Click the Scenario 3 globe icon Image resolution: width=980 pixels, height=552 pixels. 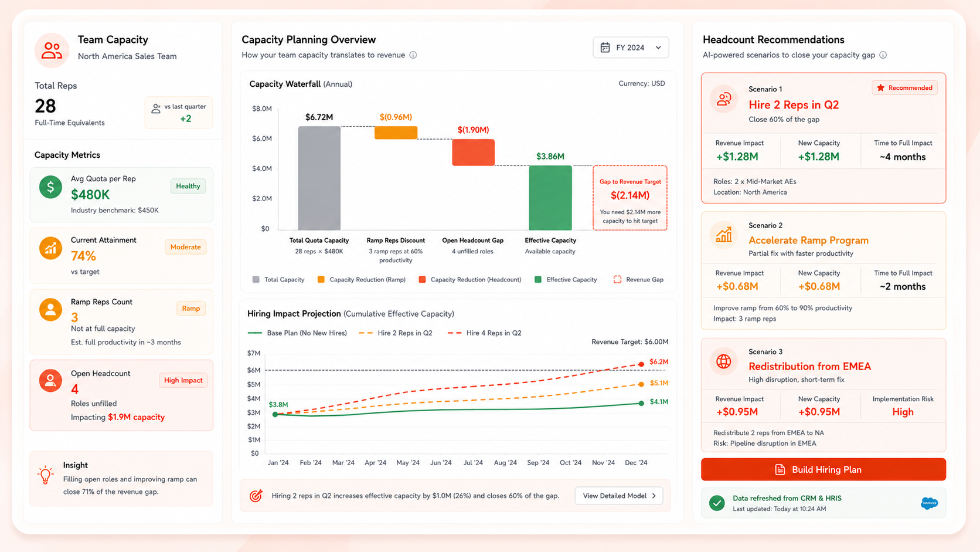pyautogui.click(x=724, y=361)
